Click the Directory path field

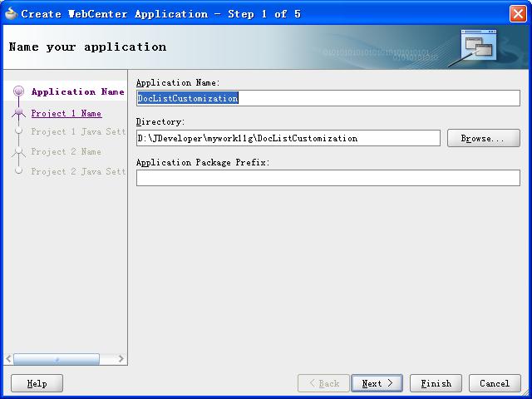[x=288, y=138]
